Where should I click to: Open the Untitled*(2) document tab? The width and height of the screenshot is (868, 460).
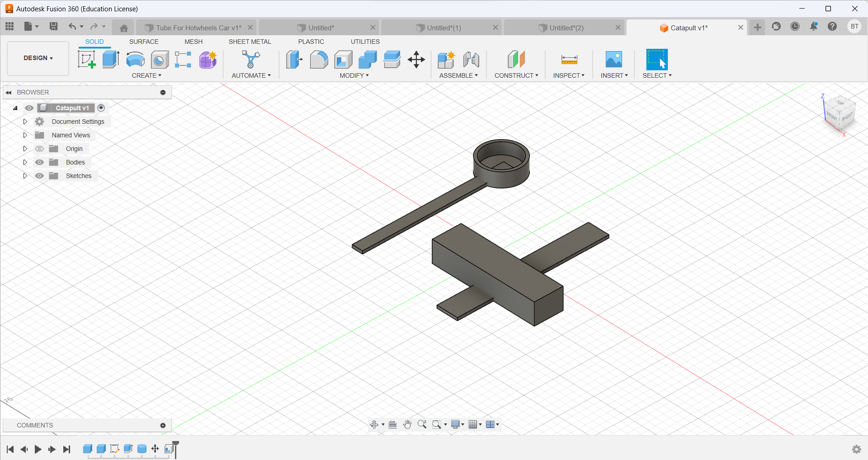(564, 28)
